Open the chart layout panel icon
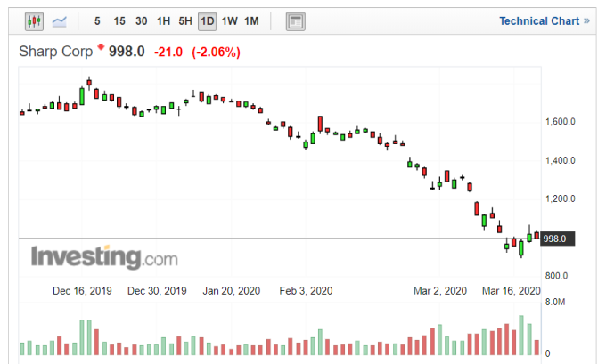606x364 pixels. pyautogui.click(x=296, y=21)
